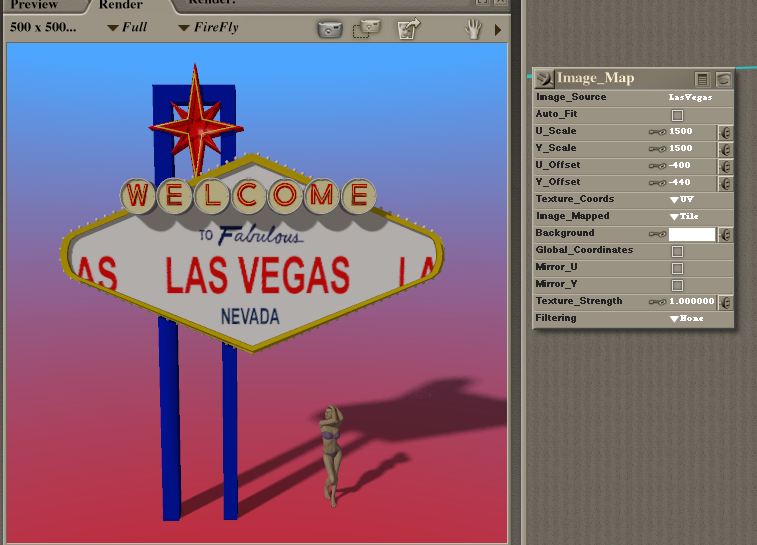
Task: Click the V_Offset value -440
Action: tap(680, 182)
